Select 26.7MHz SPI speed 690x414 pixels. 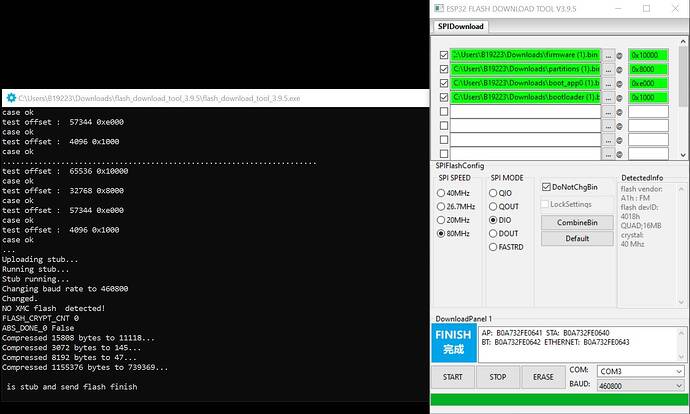click(440, 206)
